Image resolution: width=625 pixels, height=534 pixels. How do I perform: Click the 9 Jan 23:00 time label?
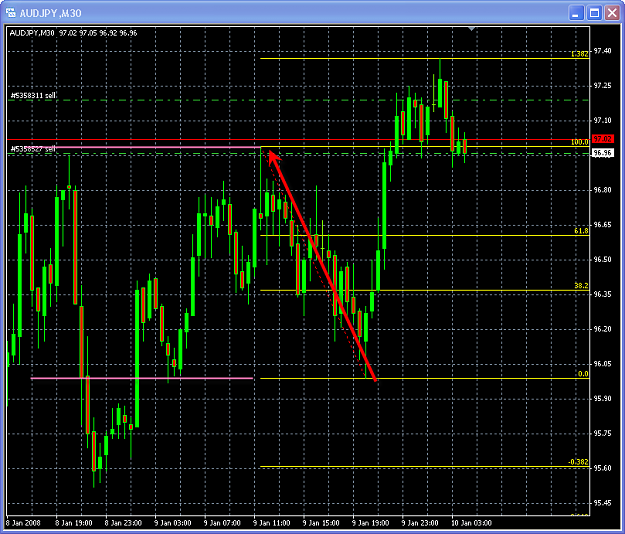pyautogui.click(x=420, y=523)
